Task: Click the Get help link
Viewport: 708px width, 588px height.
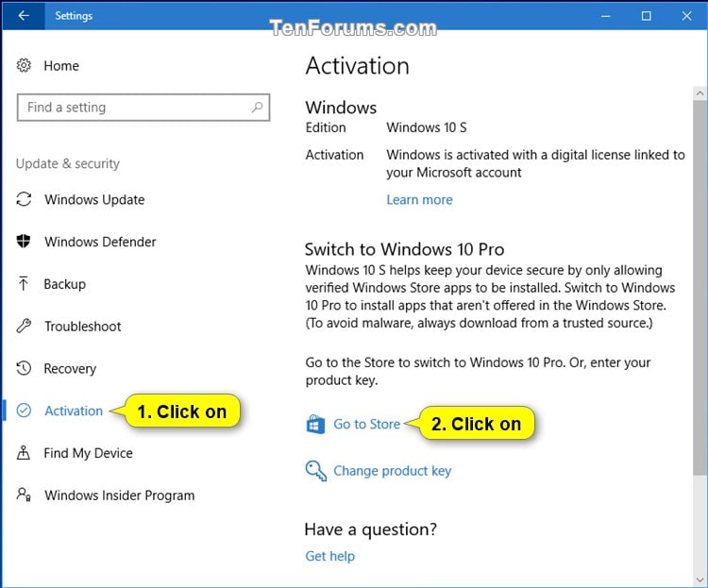Action: tap(330, 556)
